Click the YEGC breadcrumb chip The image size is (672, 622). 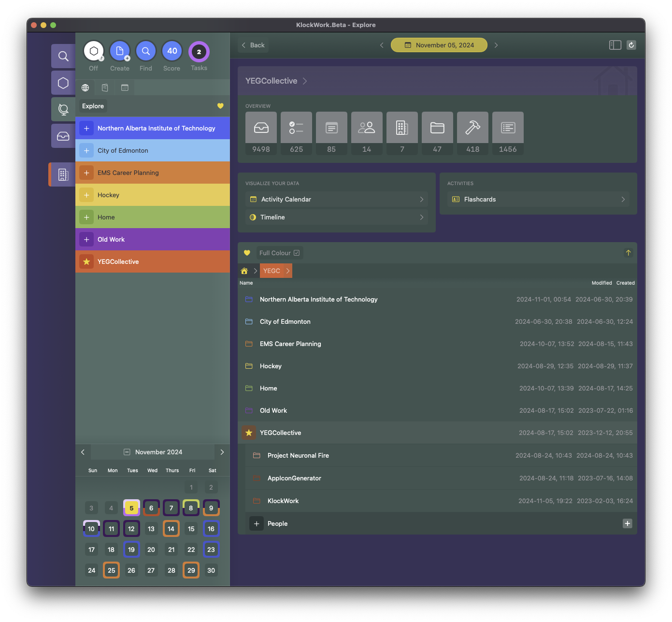(276, 271)
